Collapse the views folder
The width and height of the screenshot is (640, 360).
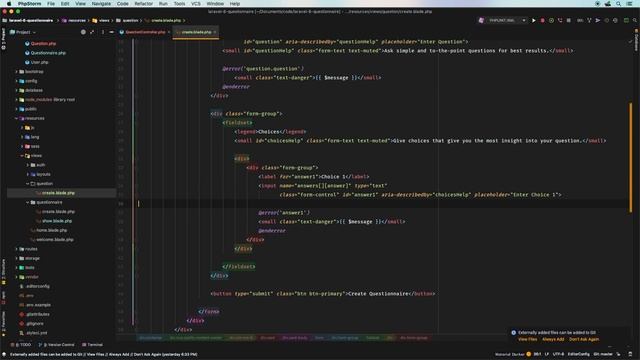coord(22,156)
